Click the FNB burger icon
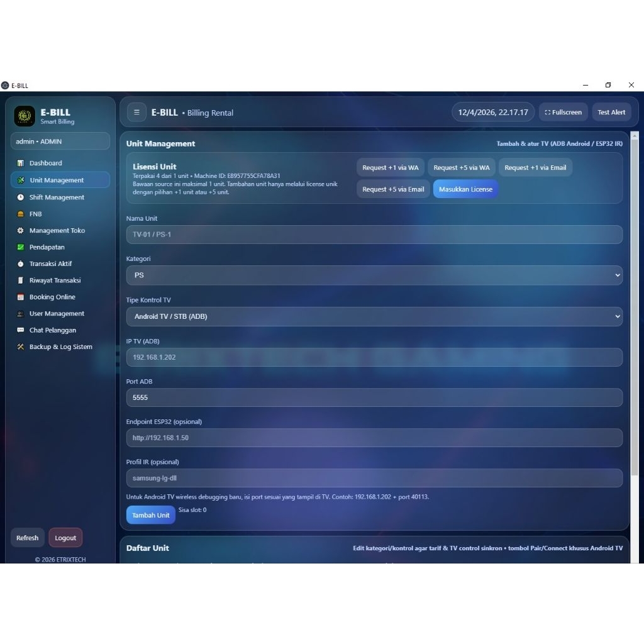Screen dimensions: 644x644 point(20,214)
